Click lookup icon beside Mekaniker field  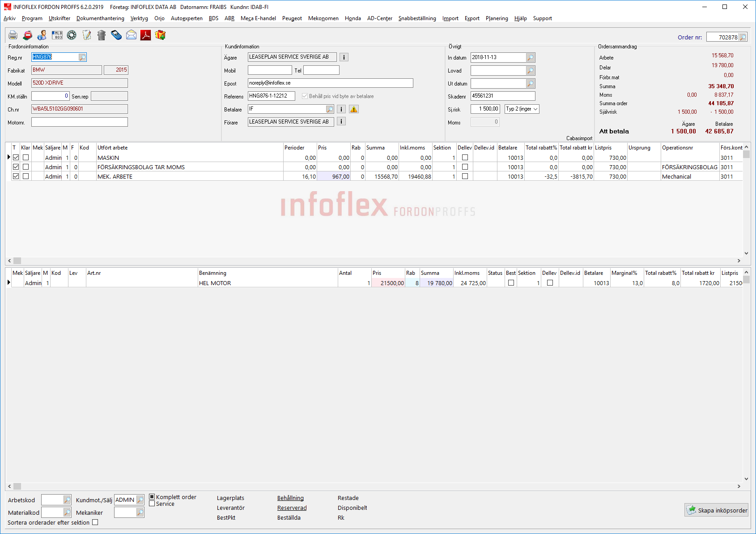pyautogui.click(x=140, y=512)
